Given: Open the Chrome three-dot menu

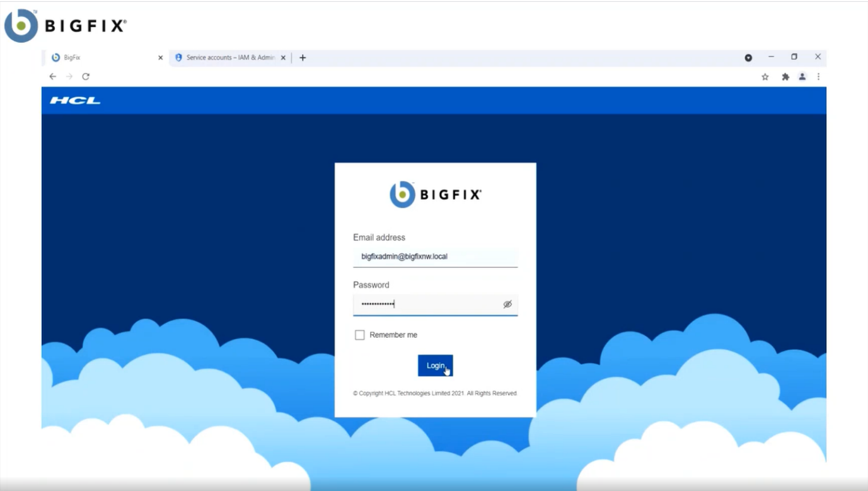Looking at the screenshot, I should pyautogui.click(x=818, y=77).
